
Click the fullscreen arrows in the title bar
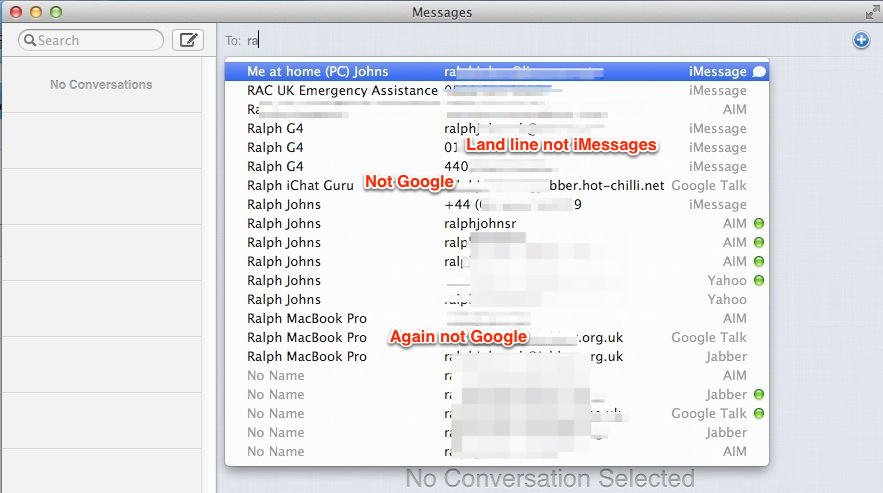pos(873,12)
